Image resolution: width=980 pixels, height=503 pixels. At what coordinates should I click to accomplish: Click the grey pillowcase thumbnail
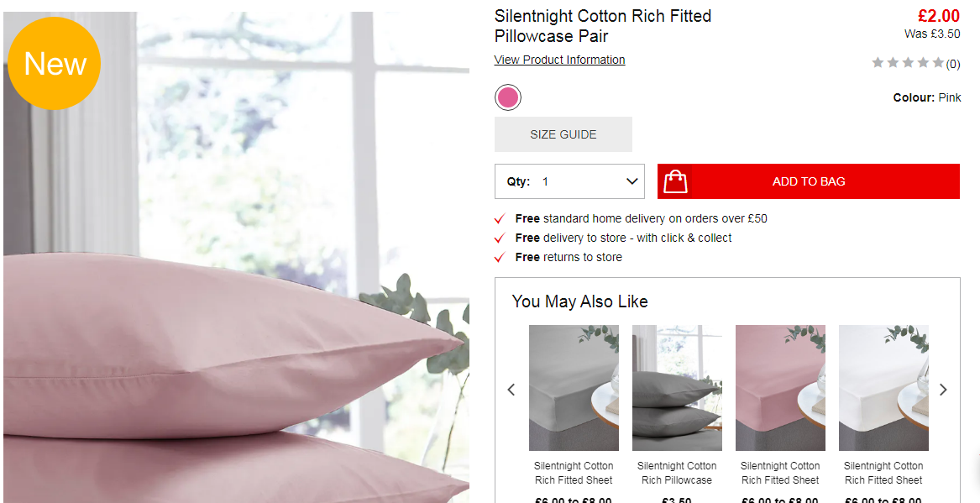point(677,387)
